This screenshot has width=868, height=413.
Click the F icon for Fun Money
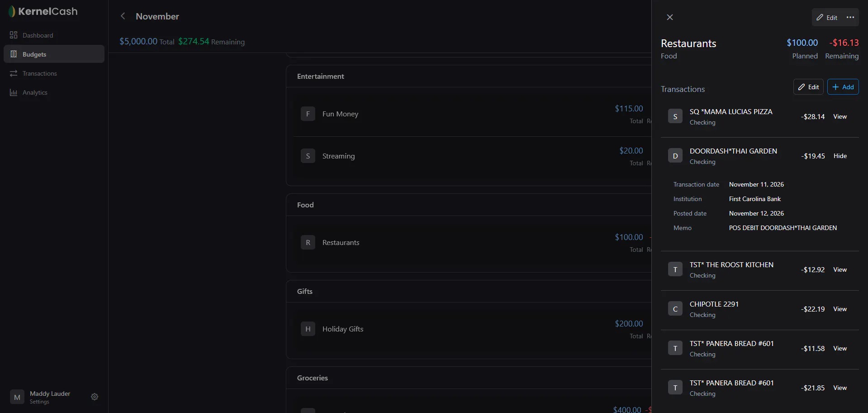click(x=308, y=114)
